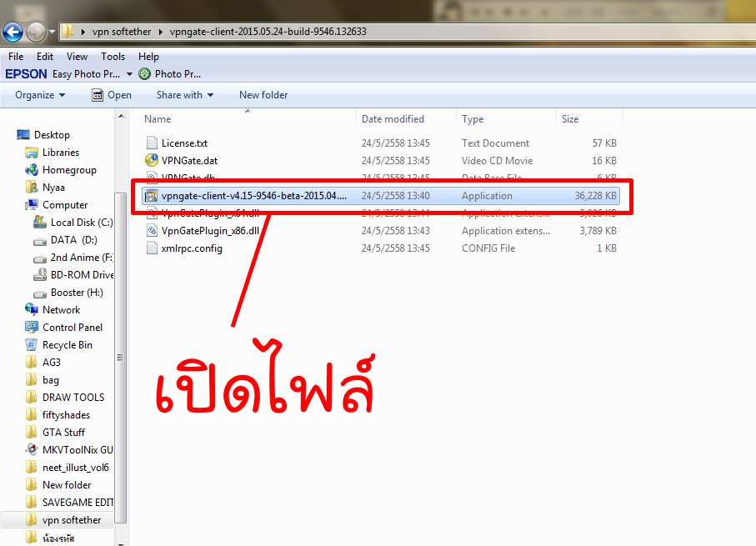
Task: Open the Share with dropdown
Action: pos(185,95)
